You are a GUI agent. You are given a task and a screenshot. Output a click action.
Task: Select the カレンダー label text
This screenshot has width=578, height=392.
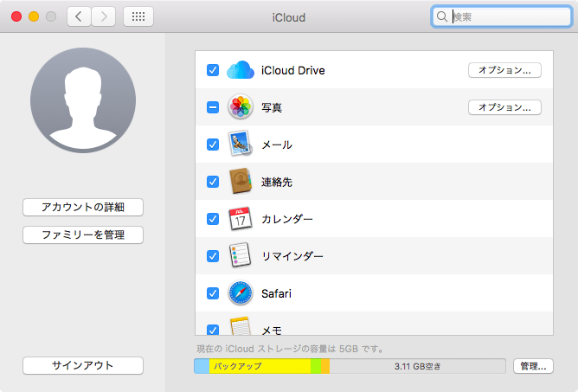pos(287,219)
